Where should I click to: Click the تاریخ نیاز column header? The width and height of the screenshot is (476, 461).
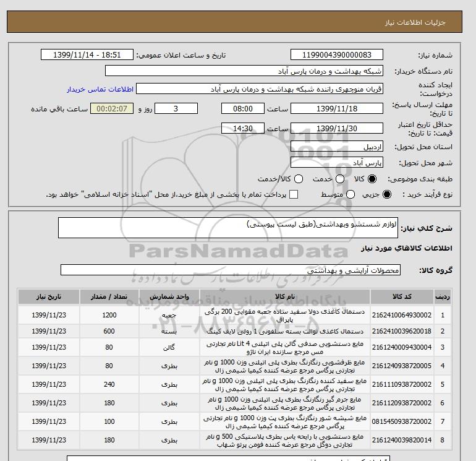tap(49, 296)
